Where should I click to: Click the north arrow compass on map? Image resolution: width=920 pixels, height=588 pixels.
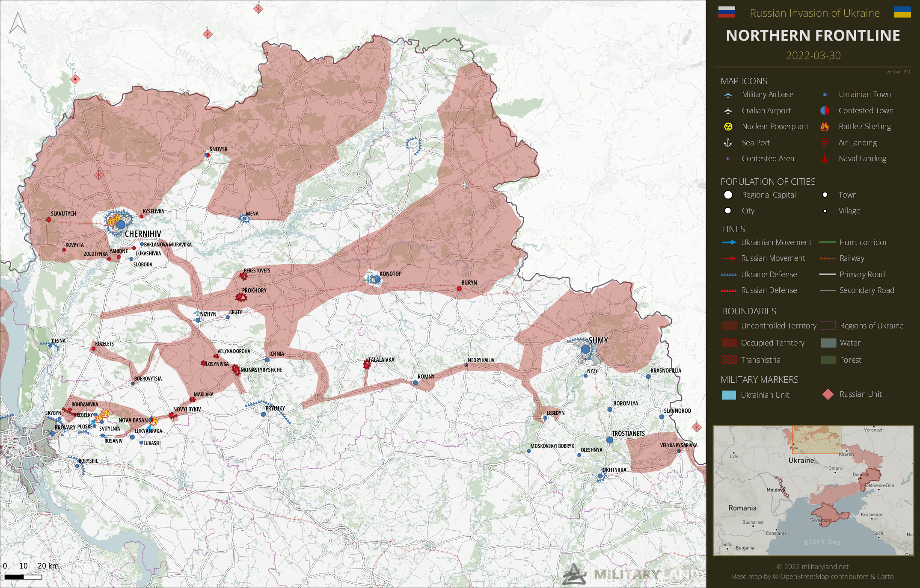[x=18, y=23]
